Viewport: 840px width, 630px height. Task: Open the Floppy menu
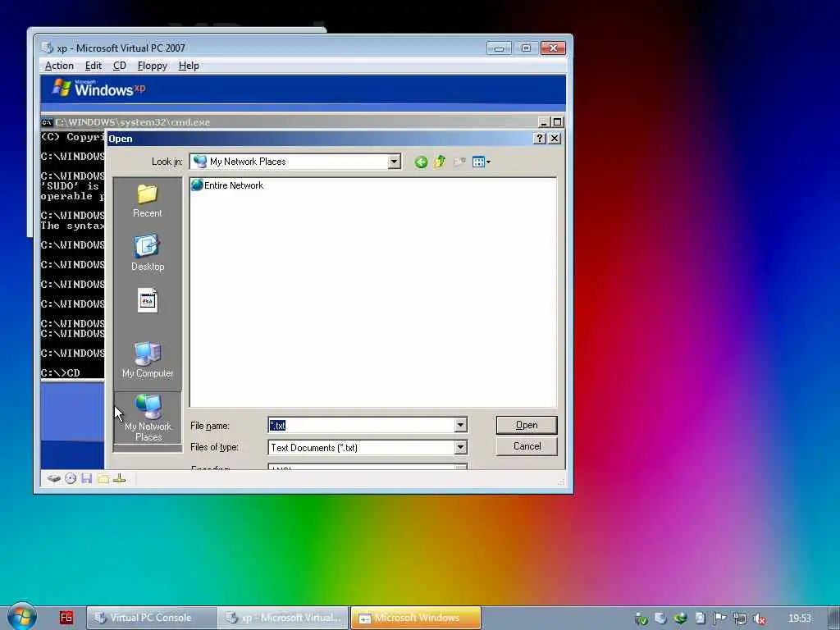pyautogui.click(x=152, y=66)
